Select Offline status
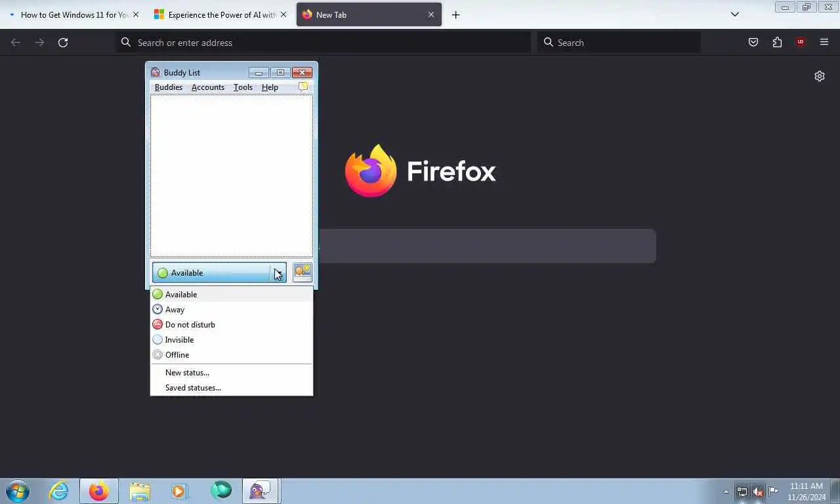Screen dimensions: 840x504 pos(232,355)
